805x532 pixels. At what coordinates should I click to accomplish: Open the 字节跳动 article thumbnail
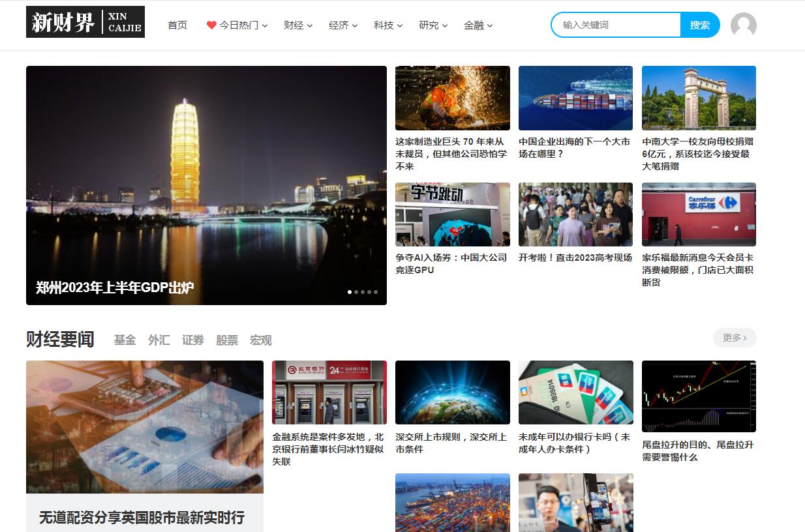(453, 214)
